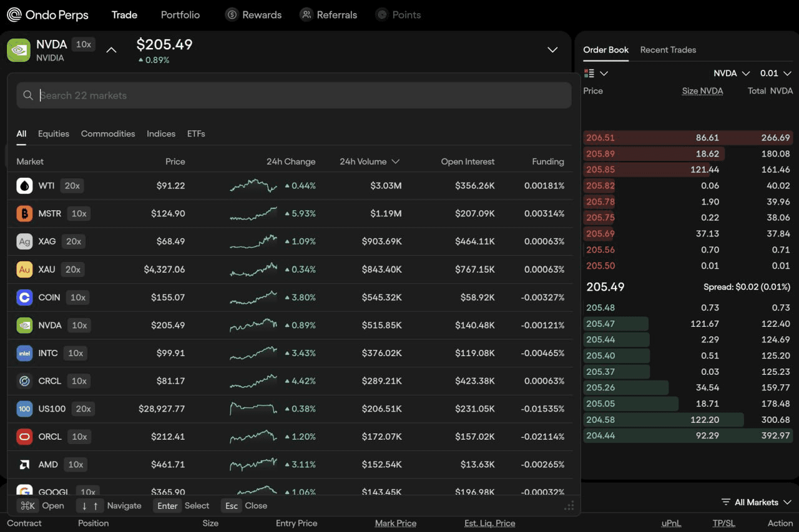Select the Equities filter tab
Image resolution: width=799 pixels, height=532 pixels.
coord(54,133)
